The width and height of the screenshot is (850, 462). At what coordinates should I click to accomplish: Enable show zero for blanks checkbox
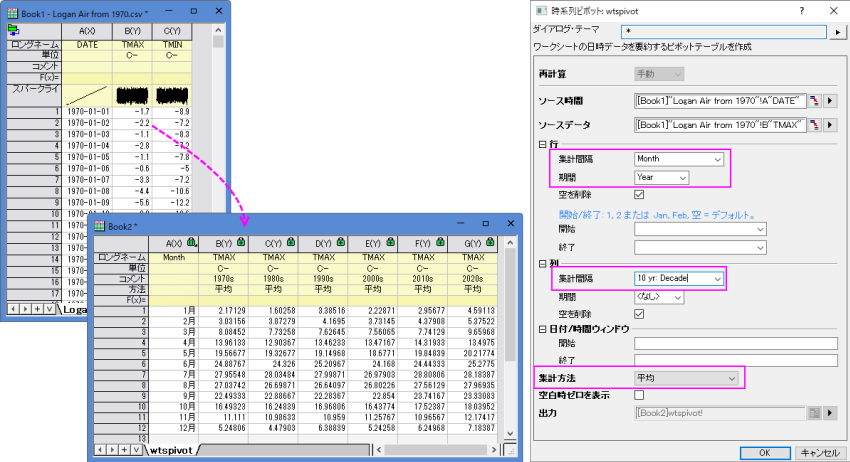[x=639, y=395]
